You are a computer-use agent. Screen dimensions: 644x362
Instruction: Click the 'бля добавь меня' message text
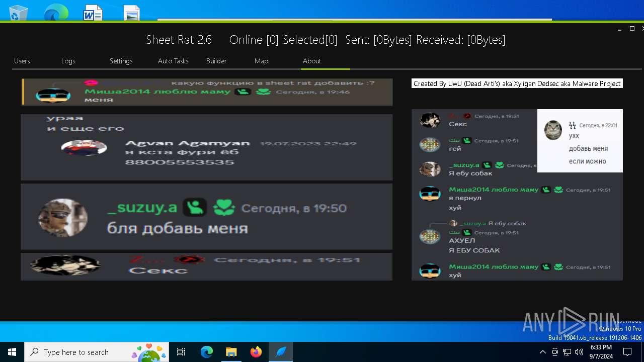178,228
